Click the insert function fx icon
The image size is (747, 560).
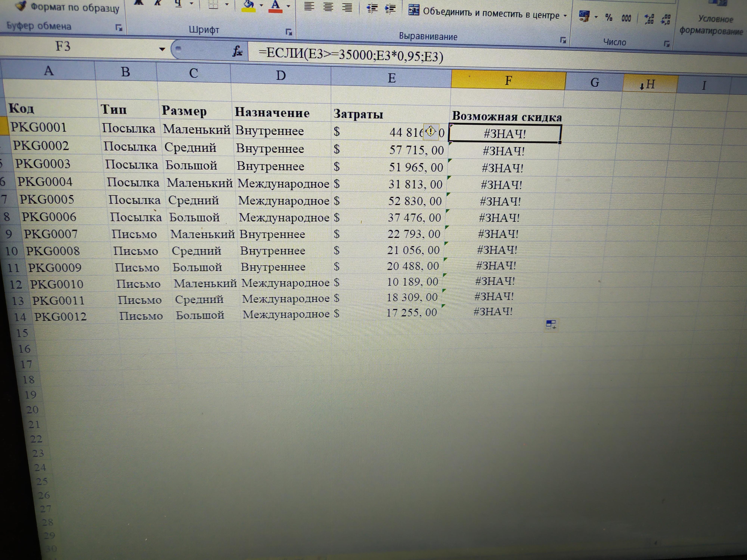coord(237,51)
